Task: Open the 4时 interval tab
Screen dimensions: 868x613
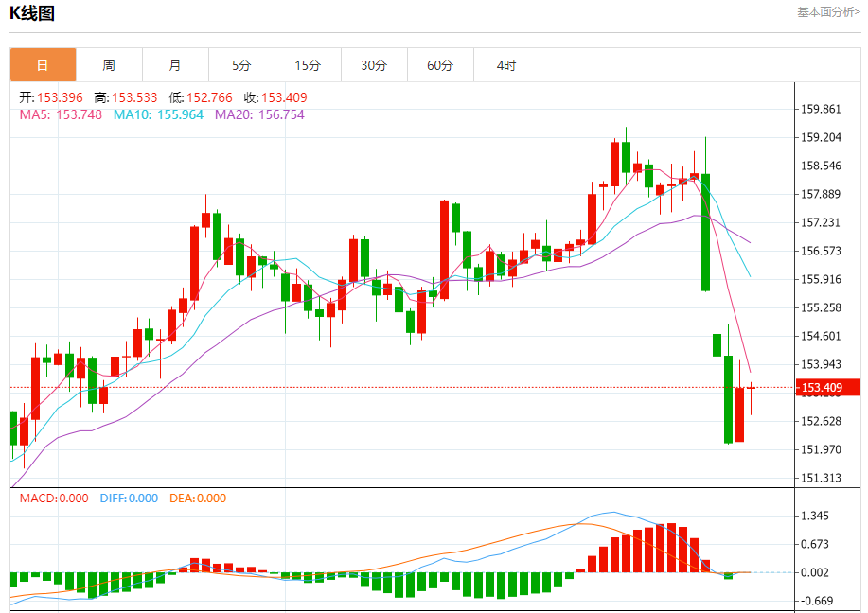Action: pyautogui.click(x=506, y=65)
